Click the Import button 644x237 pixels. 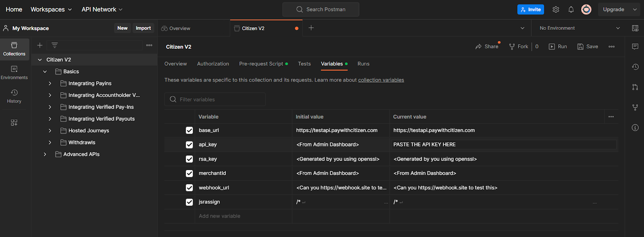(143, 28)
